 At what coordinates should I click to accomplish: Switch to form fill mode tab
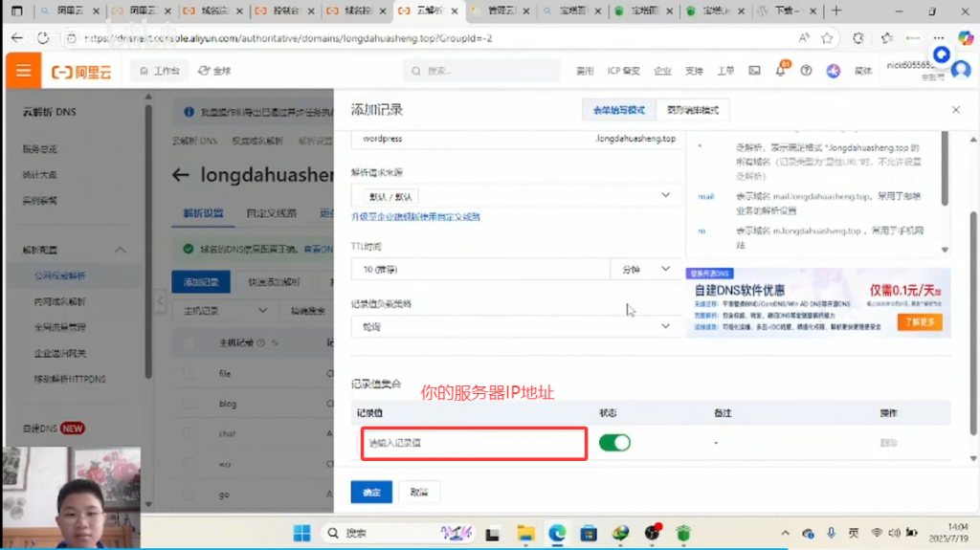(618, 110)
